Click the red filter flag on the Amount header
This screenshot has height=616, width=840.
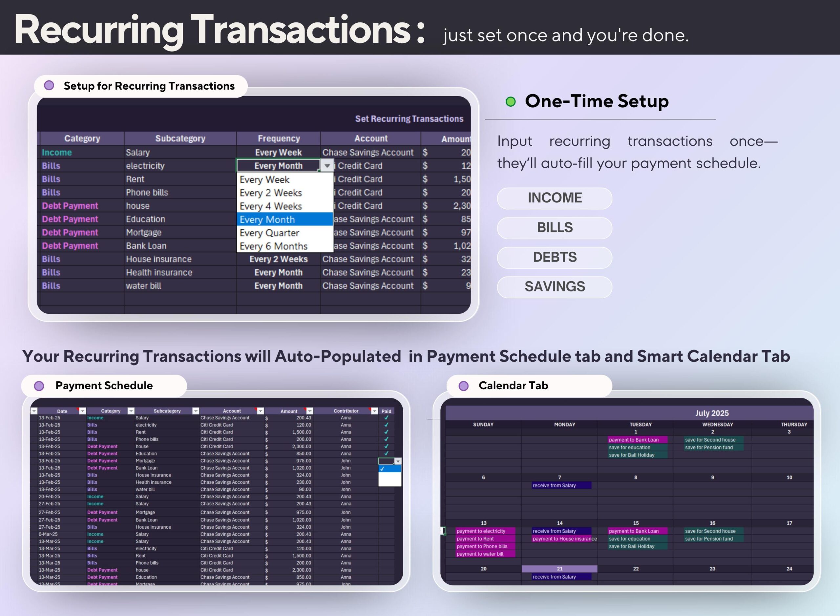(305, 409)
